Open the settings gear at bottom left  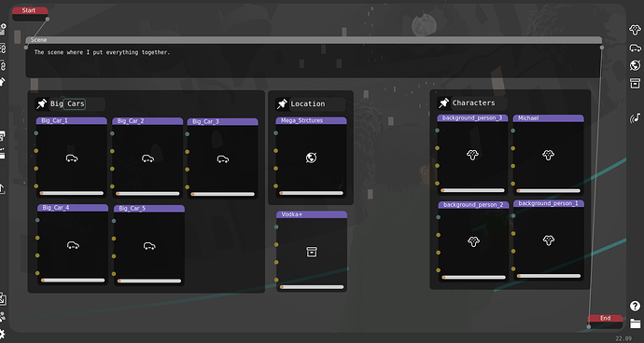[2, 334]
